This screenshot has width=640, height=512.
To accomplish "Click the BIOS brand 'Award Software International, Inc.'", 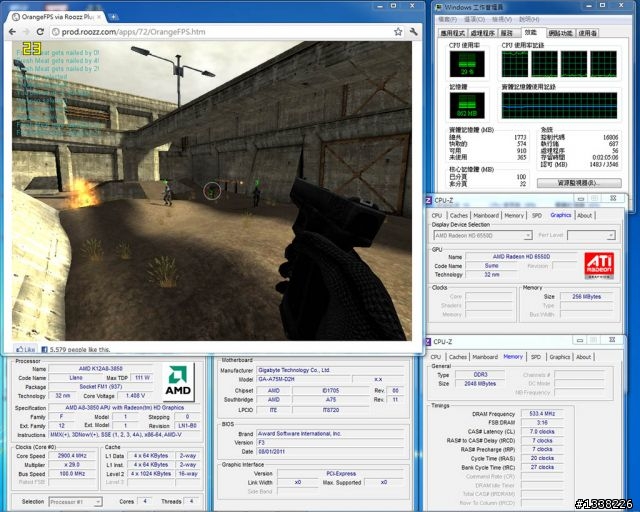I will 330,434.
